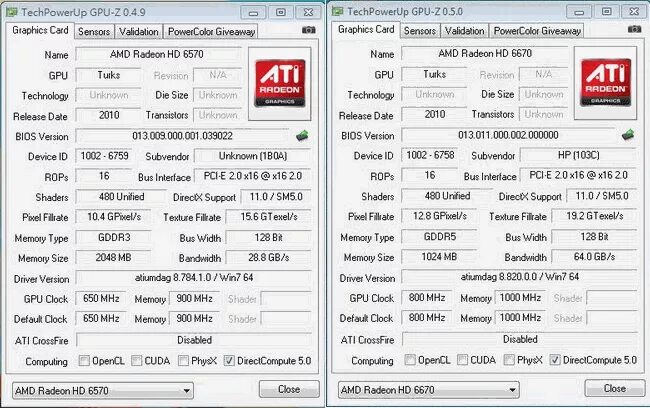Click the ATI Radeon logo in the HD 6570 window

(280, 83)
